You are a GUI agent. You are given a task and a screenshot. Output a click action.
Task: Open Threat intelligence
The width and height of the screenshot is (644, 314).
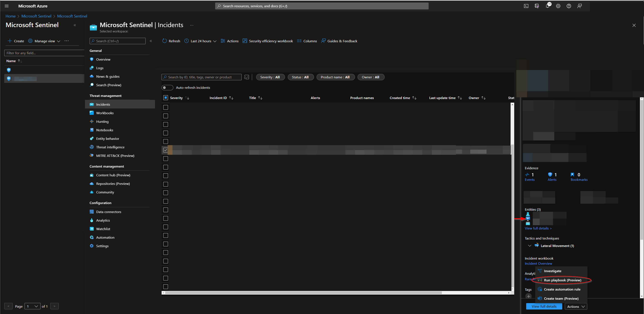click(110, 147)
